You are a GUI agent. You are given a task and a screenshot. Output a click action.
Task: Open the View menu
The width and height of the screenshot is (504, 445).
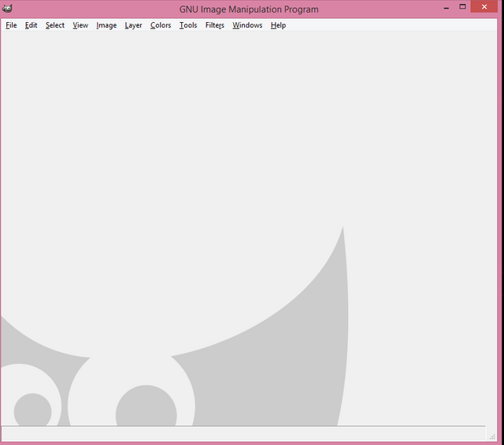coord(80,25)
